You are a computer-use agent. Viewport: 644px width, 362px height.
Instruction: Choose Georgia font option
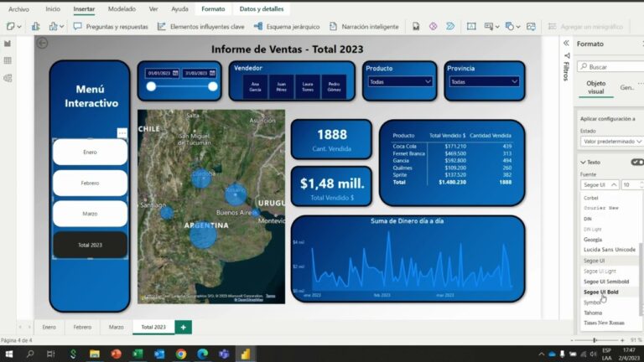tap(593, 240)
